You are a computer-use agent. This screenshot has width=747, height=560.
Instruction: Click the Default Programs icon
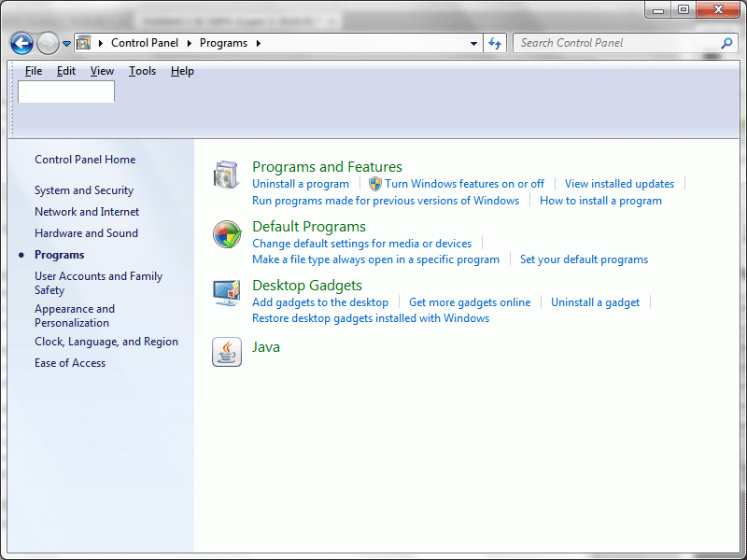click(227, 234)
